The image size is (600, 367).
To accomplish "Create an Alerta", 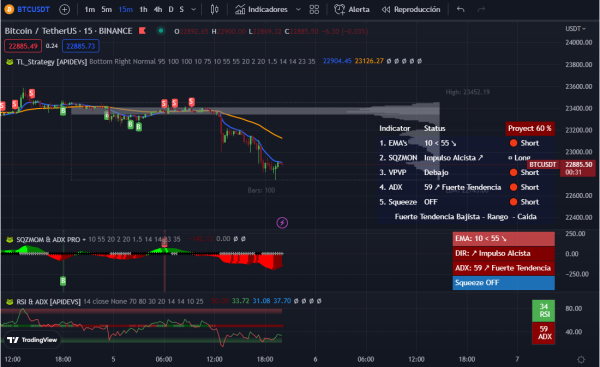I will pyautogui.click(x=352, y=10).
